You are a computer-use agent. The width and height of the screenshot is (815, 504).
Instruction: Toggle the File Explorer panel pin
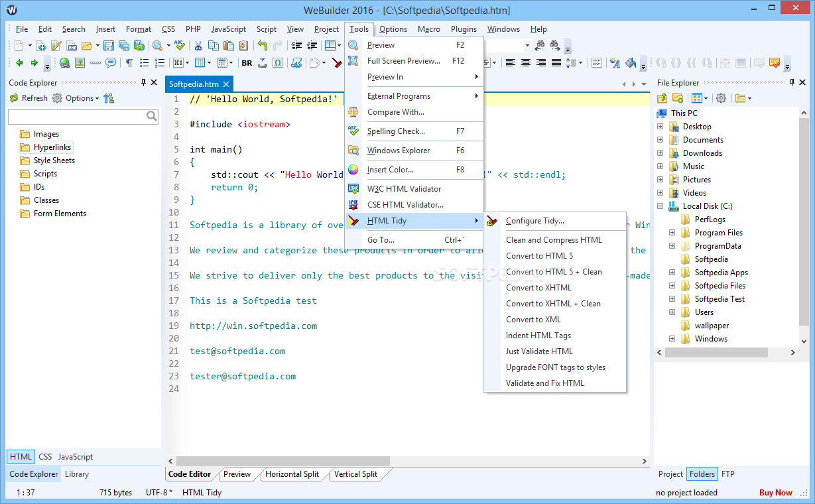pyautogui.click(x=791, y=82)
